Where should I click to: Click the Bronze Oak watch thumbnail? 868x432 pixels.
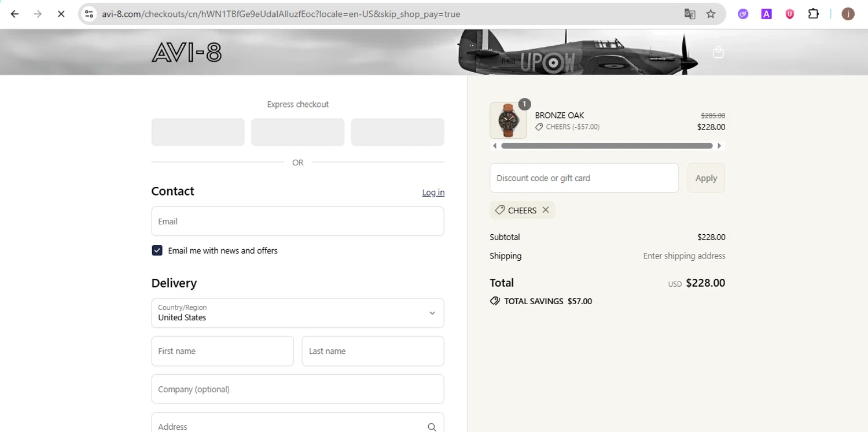point(508,120)
